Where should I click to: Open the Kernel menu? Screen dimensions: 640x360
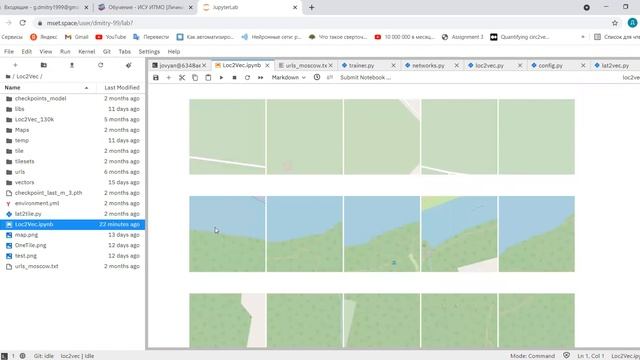(87, 51)
